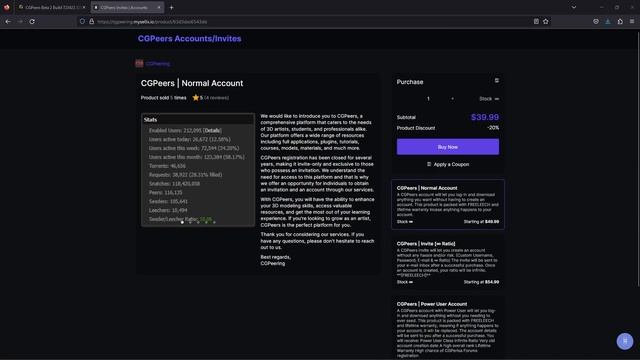Open reader view icon in address bar

[x=536, y=22]
